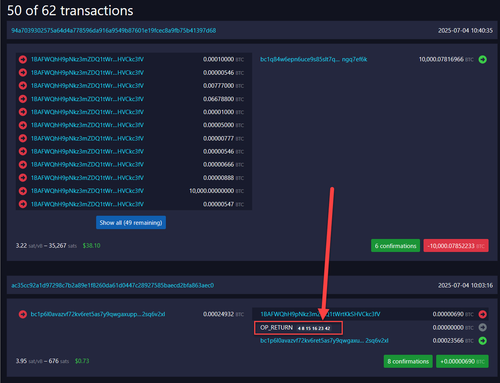Viewport: 500px width, 383px height.
Task: Click the +0.00000690 BTC green badge
Action: click(462, 361)
